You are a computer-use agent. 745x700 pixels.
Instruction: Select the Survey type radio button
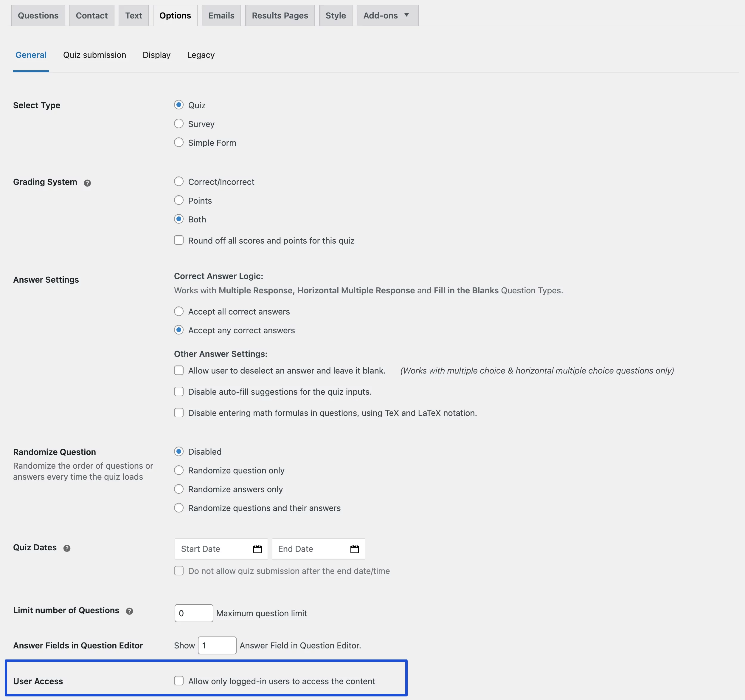click(x=179, y=124)
